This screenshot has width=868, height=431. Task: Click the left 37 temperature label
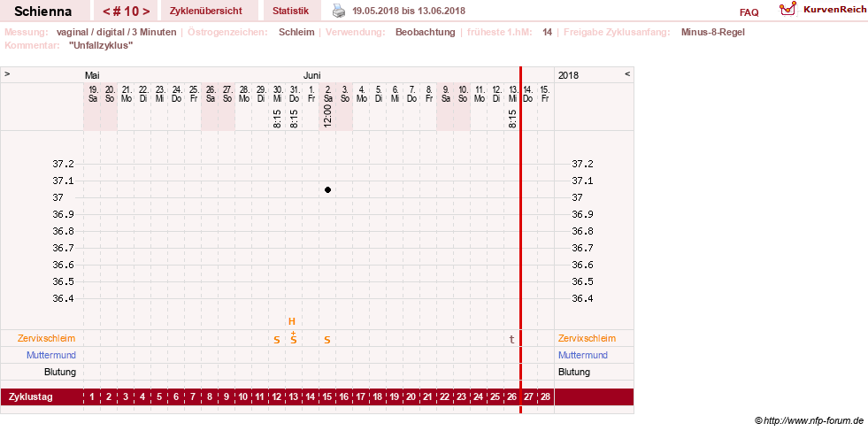coord(58,197)
